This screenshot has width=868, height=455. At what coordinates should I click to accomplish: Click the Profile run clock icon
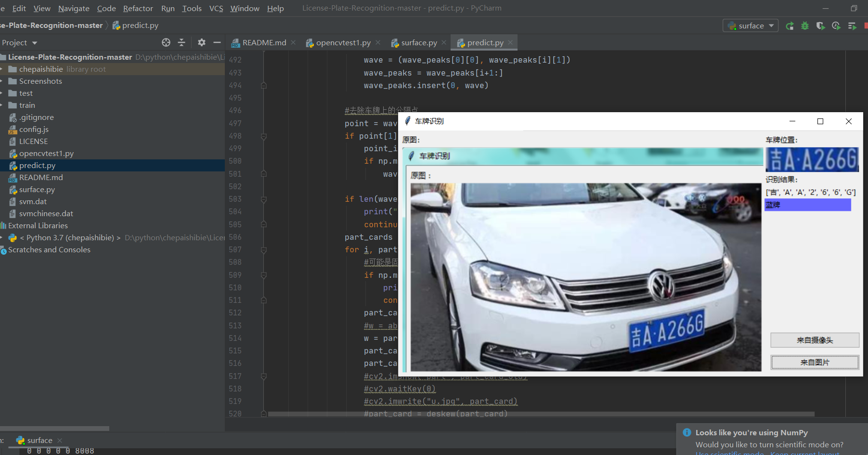836,26
